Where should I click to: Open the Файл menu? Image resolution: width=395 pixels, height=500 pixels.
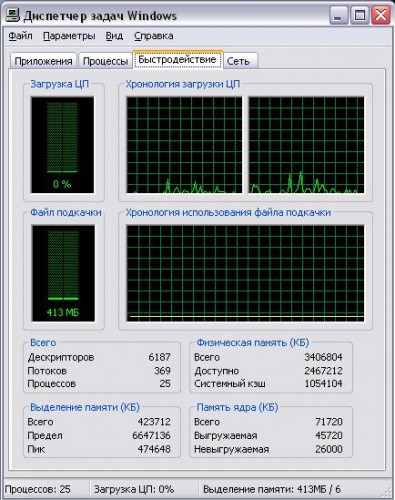[20, 36]
